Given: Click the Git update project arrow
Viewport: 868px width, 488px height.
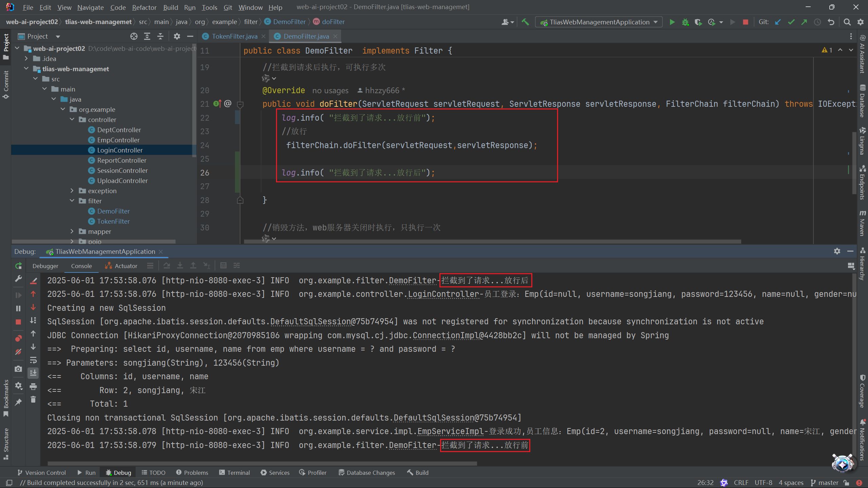Looking at the screenshot, I should [778, 22].
